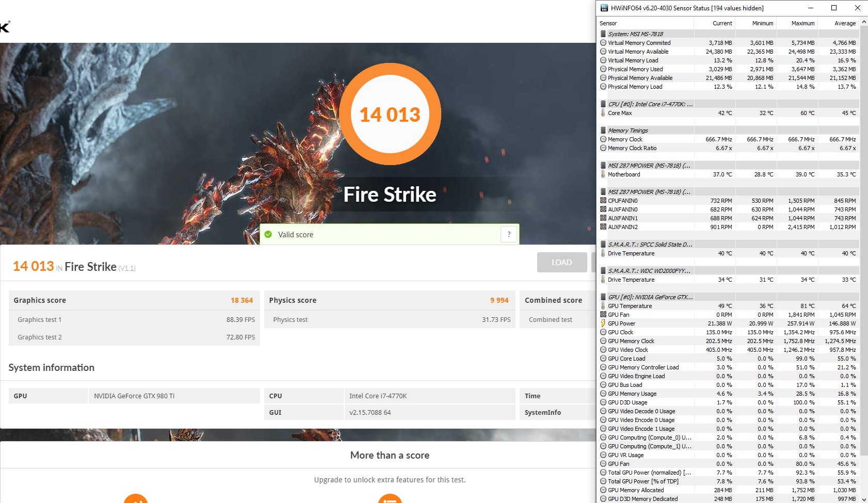Viewport: 868px width, 503px height.
Task: Click the CPUFANIN0 fan icon
Action: pos(603,201)
